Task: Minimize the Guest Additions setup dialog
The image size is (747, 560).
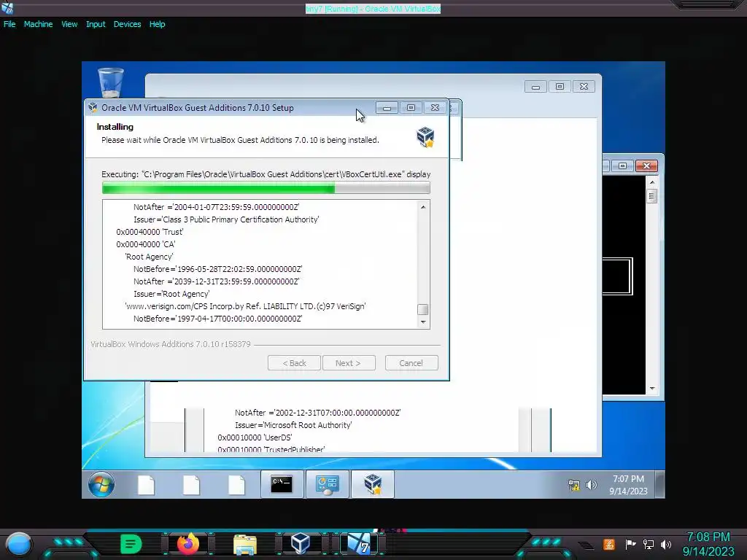Action: click(x=387, y=108)
